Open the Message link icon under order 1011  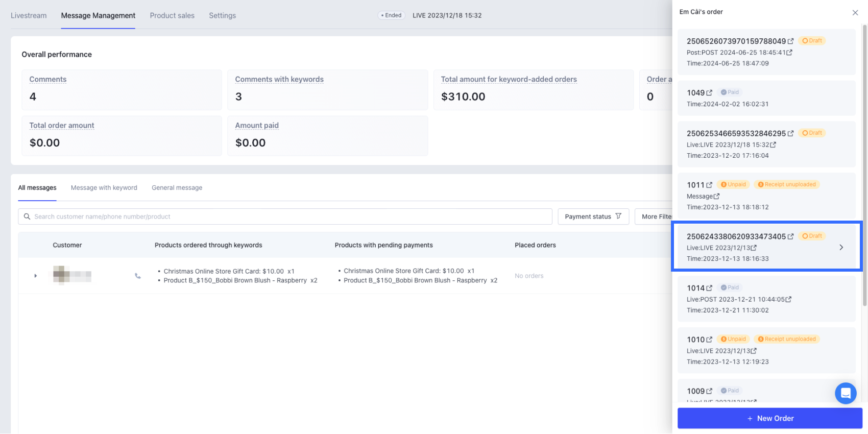point(717,197)
